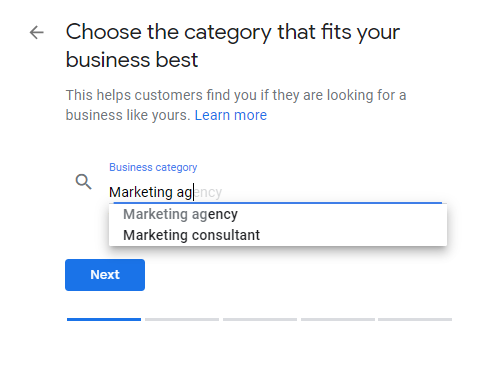Open the Learn more link
This screenshot has height=367, width=501.
(231, 115)
